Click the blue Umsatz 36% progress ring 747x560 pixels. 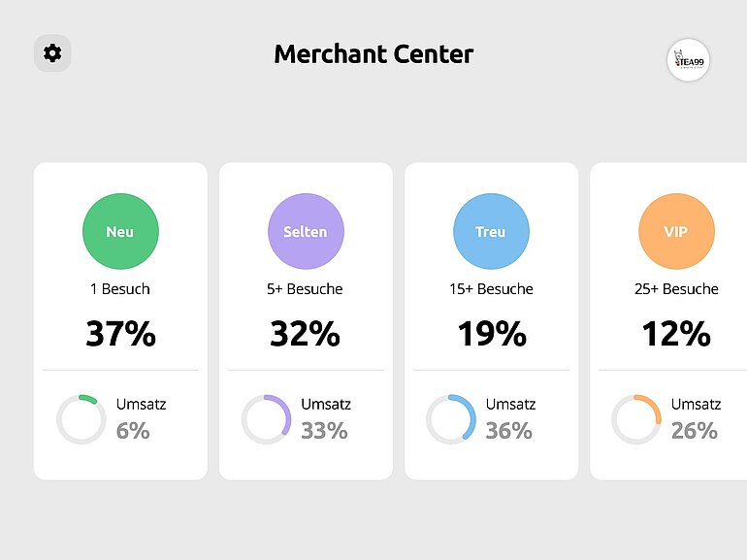click(451, 419)
